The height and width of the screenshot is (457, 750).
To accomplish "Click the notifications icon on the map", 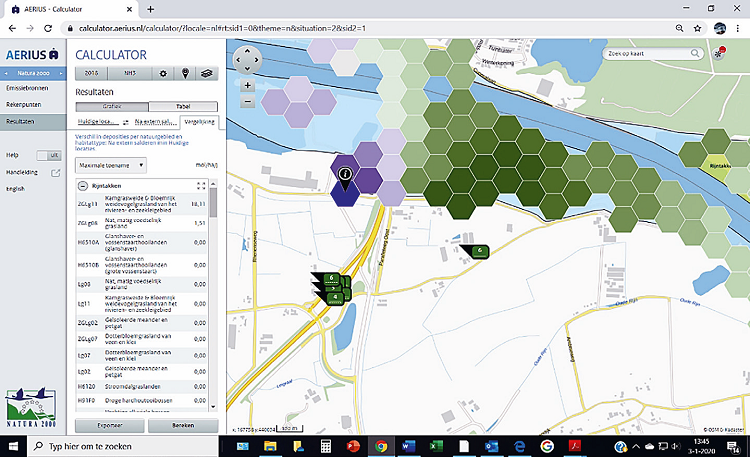I will [719, 54].
